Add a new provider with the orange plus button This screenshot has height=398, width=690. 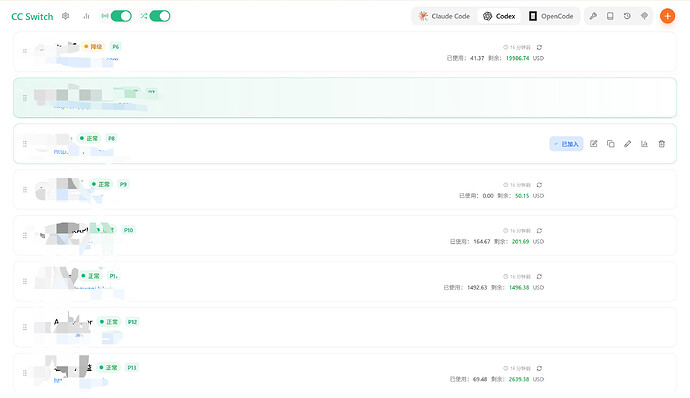pos(668,16)
